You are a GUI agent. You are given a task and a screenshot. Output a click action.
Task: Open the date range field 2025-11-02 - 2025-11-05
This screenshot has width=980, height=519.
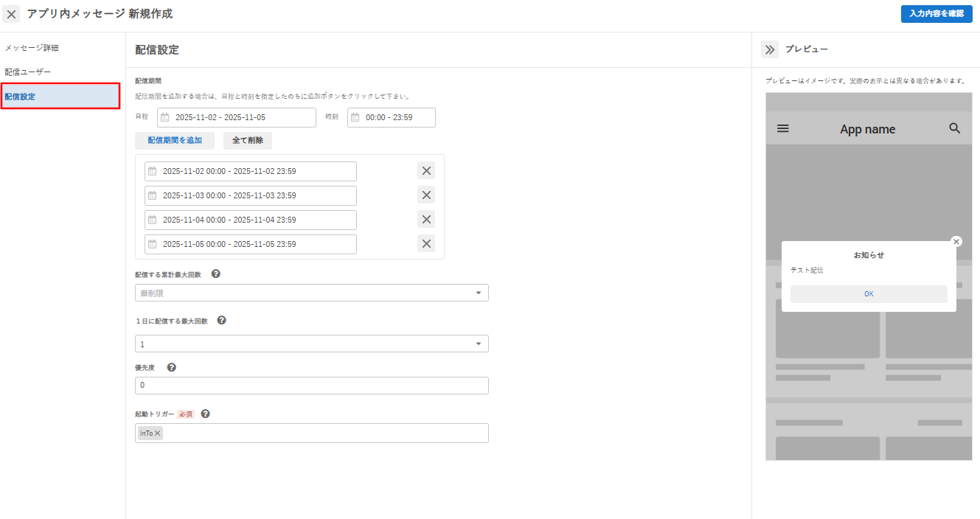[x=236, y=117]
